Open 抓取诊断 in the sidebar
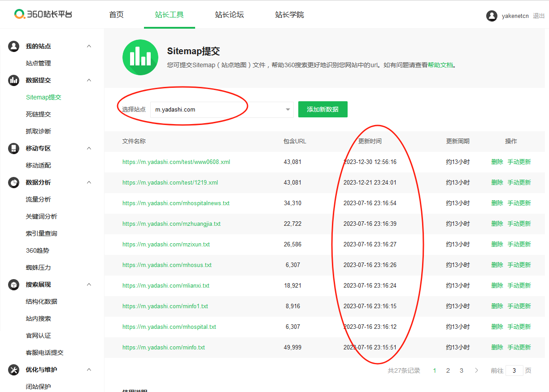Screen dimensions: 549x392 [39, 131]
